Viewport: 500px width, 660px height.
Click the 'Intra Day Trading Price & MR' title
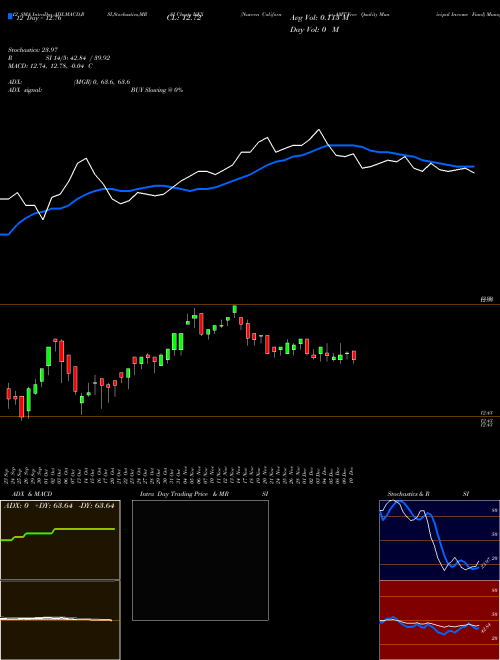(x=185, y=494)
